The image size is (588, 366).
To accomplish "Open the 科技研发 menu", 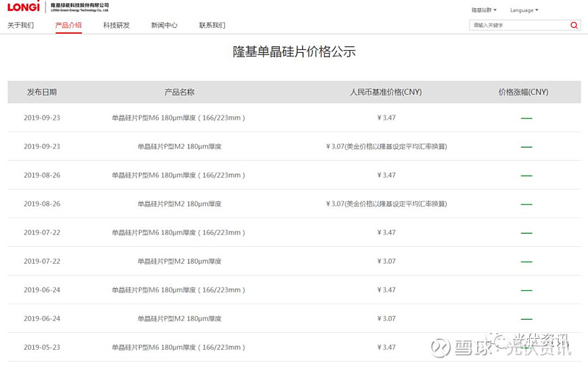I will click(x=116, y=25).
